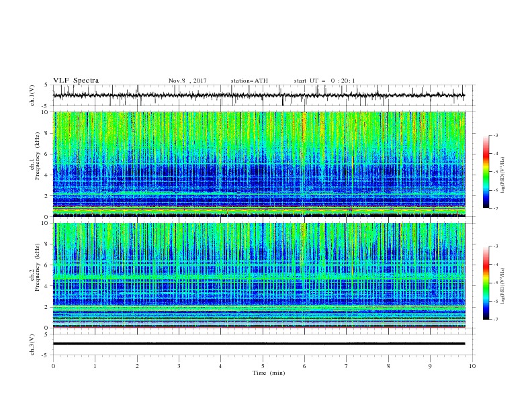Click the ch.1 "Frequency (kHz)" axis label
The height and width of the screenshot is (411, 532).
tap(38, 156)
